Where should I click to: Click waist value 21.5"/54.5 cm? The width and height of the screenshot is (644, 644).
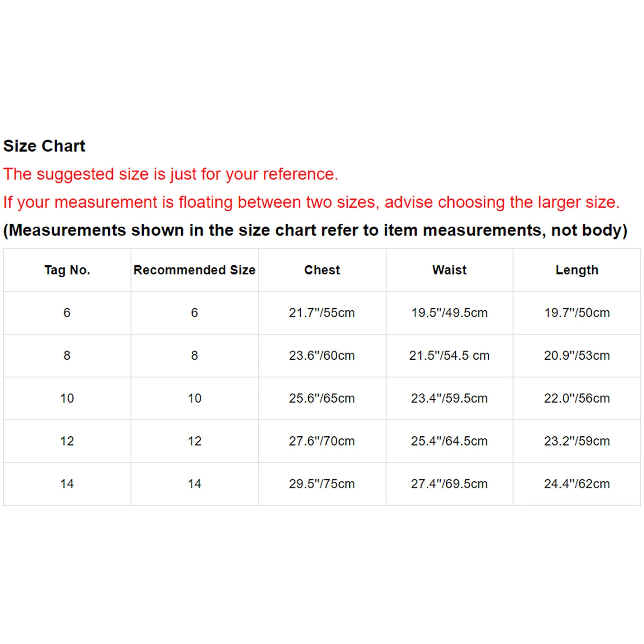tap(449, 355)
